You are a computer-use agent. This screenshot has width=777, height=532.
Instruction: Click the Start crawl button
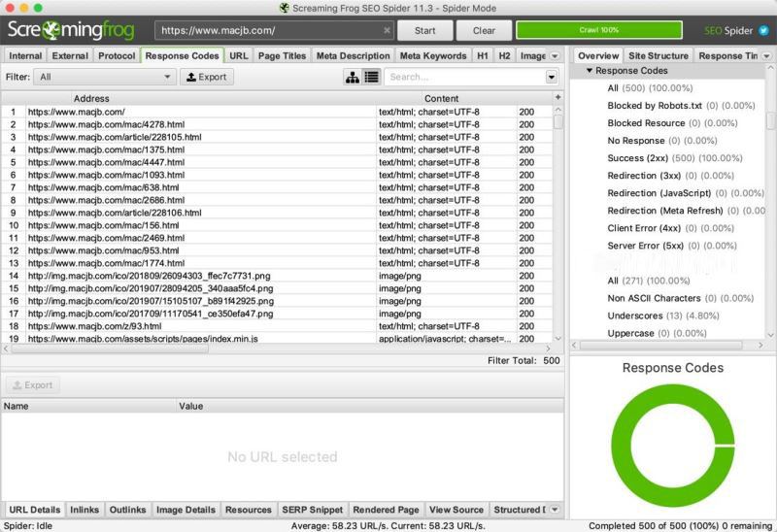pyautogui.click(x=424, y=30)
